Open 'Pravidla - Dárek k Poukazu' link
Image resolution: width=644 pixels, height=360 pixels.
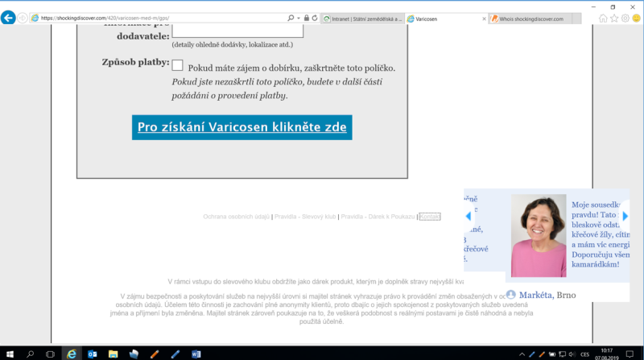378,217
